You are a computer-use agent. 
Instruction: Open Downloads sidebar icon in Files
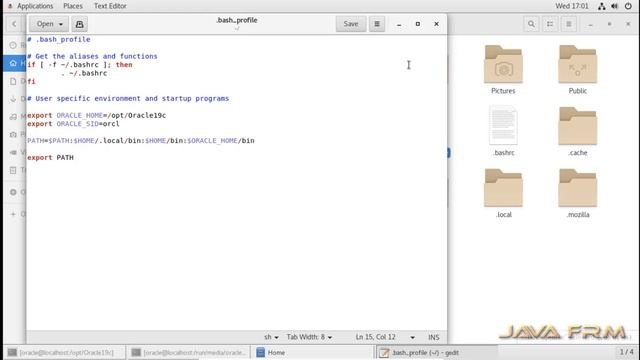coord(13,99)
